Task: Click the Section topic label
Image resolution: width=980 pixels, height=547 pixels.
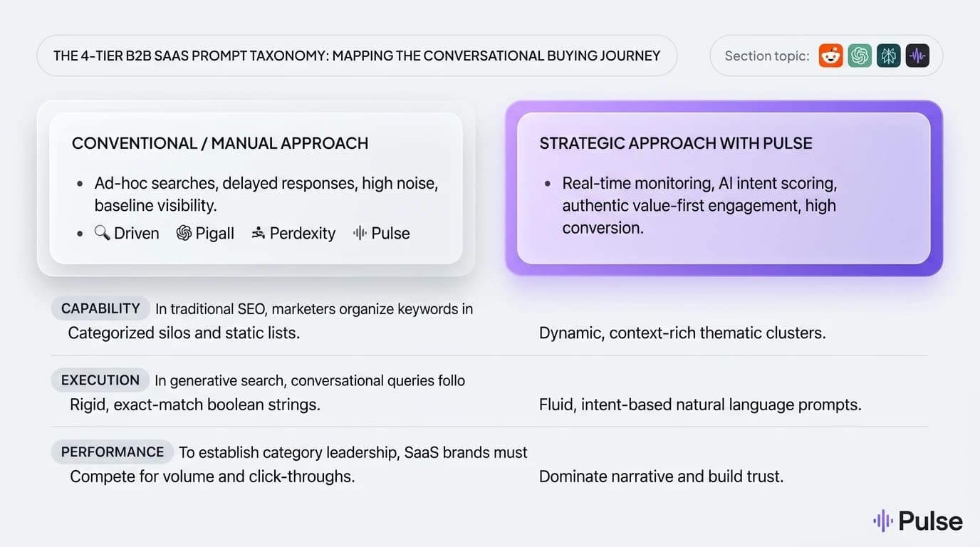Action: click(767, 56)
